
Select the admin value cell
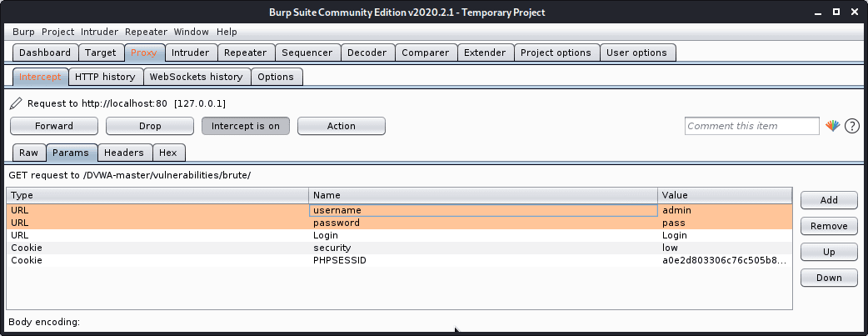pos(726,210)
